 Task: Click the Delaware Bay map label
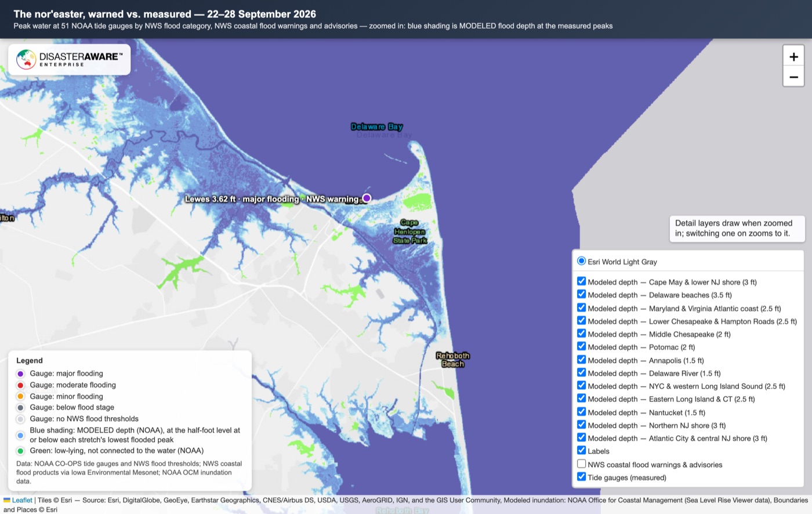pos(376,126)
